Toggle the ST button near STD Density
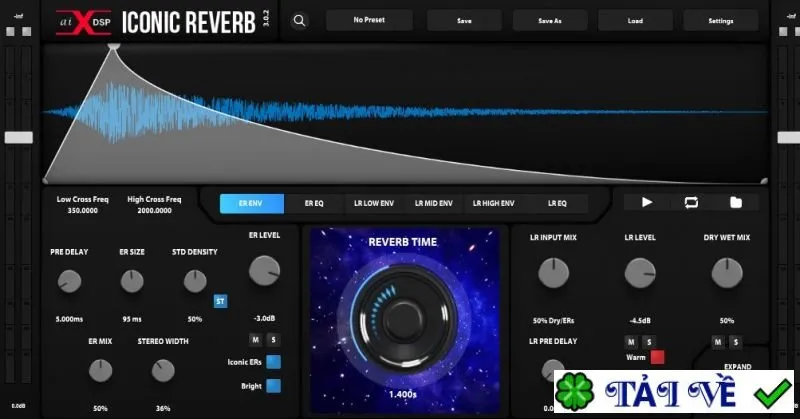The width and height of the screenshot is (800, 419). click(x=220, y=301)
